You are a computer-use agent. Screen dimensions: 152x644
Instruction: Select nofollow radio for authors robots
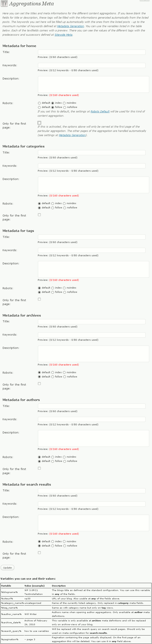tap(65, 461)
